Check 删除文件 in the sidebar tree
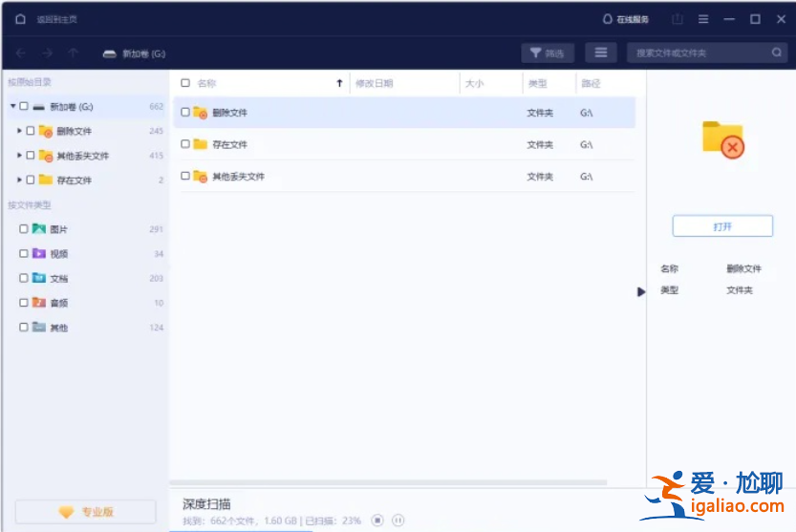Image resolution: width=796 pixels, height=532 pixels. (x=31, y=131)
